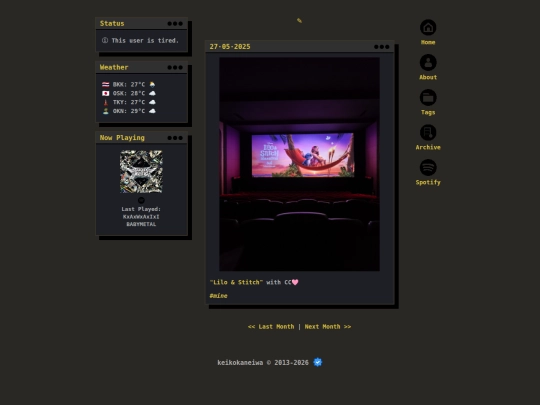Click the Home label link

(428, 42)
